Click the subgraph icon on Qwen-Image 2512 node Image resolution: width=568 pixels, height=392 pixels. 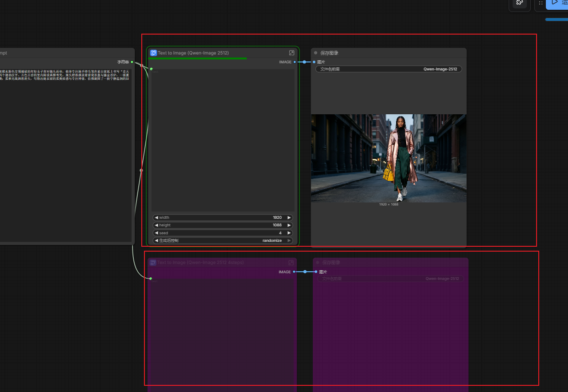point(153,53)
